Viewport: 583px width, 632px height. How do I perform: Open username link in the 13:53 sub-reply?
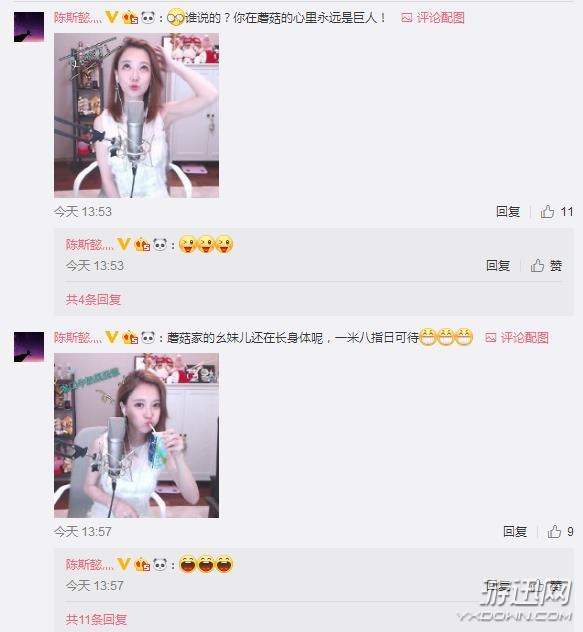pyautogui.click(x=90, y=244)
